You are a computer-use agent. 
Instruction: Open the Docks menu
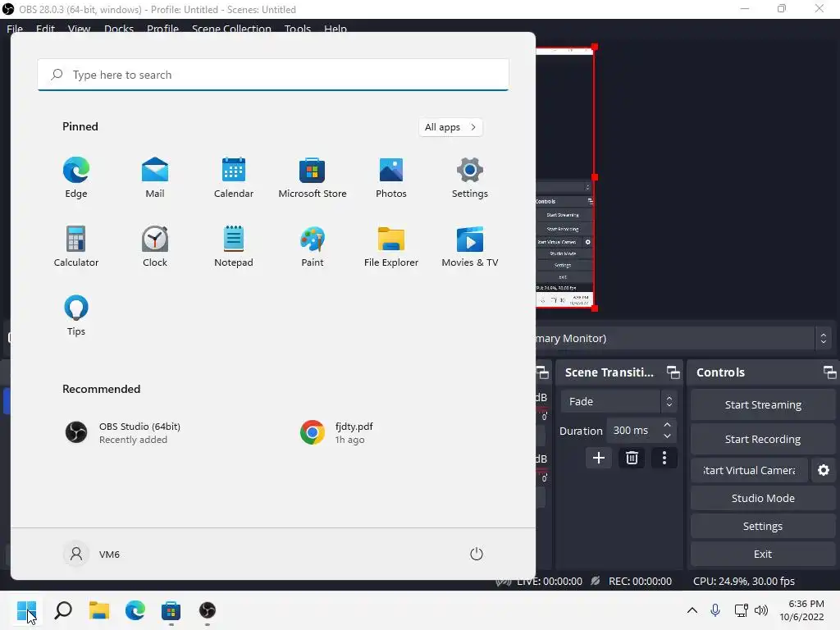pyautogui.click(x=119, y=29)
